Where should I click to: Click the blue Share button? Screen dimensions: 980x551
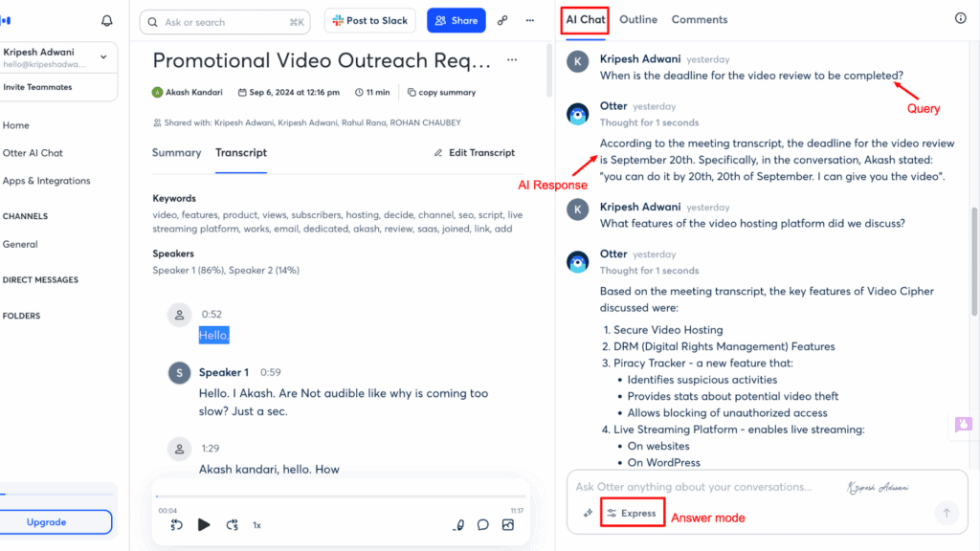coord(457,21)
